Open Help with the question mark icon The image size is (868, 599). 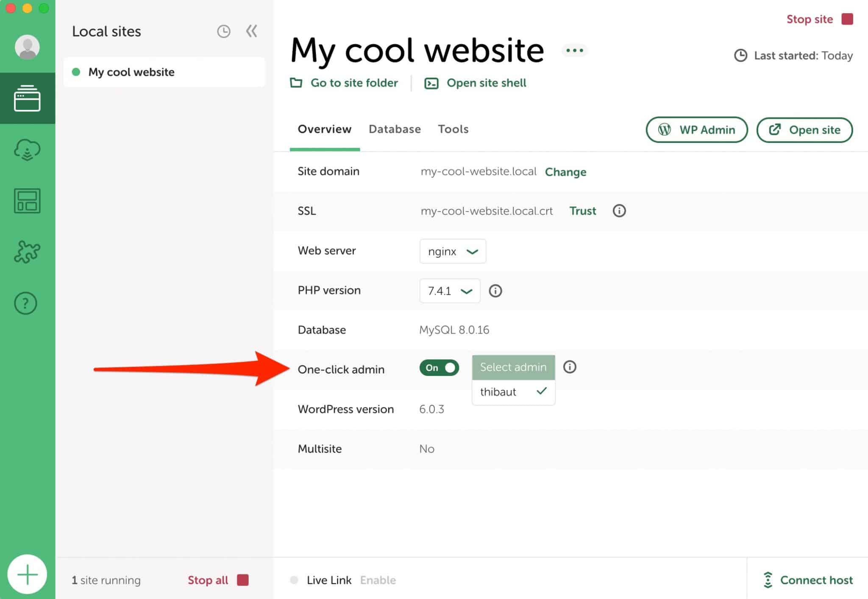tap(25, 304)
